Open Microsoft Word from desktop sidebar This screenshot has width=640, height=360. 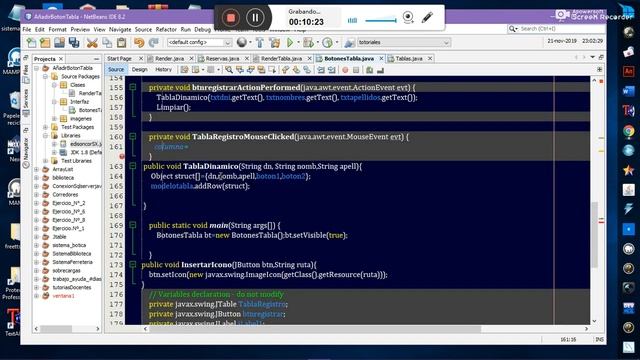pos(629,91)
